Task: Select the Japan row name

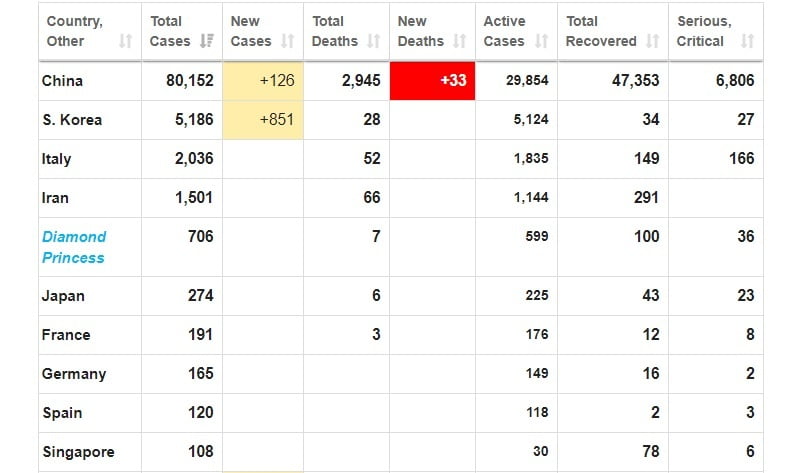Action: pos(63,296)
